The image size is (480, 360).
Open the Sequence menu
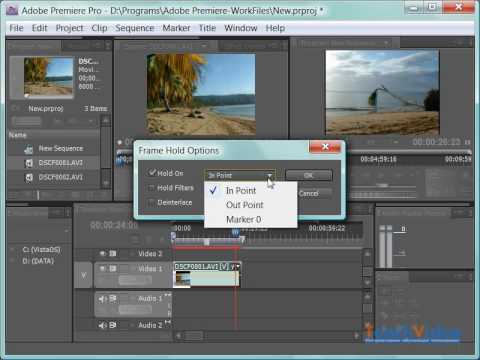click(135, 28)
